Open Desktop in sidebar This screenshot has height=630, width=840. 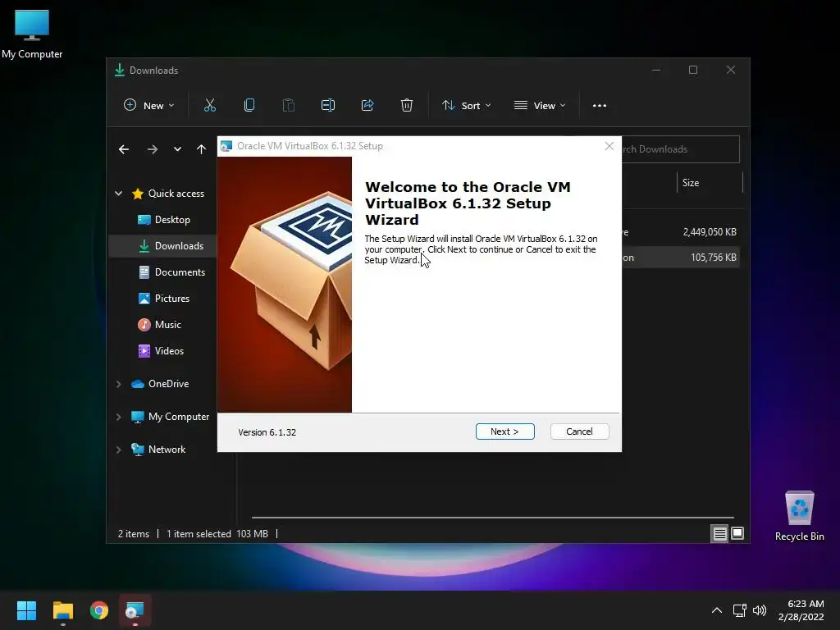click(164, 220)
